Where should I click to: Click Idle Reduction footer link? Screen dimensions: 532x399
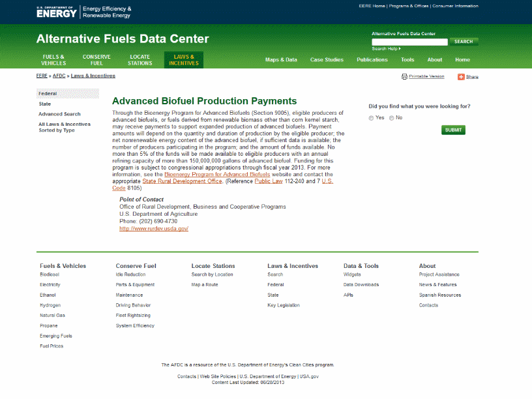(130, 274)
